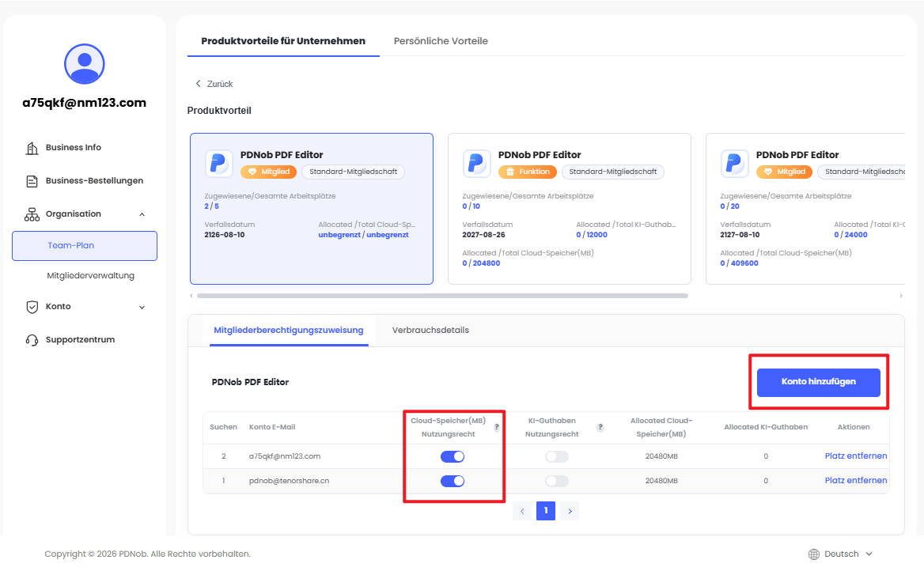Click email pdnob@tenorshare.cn in table

point(289,482)
